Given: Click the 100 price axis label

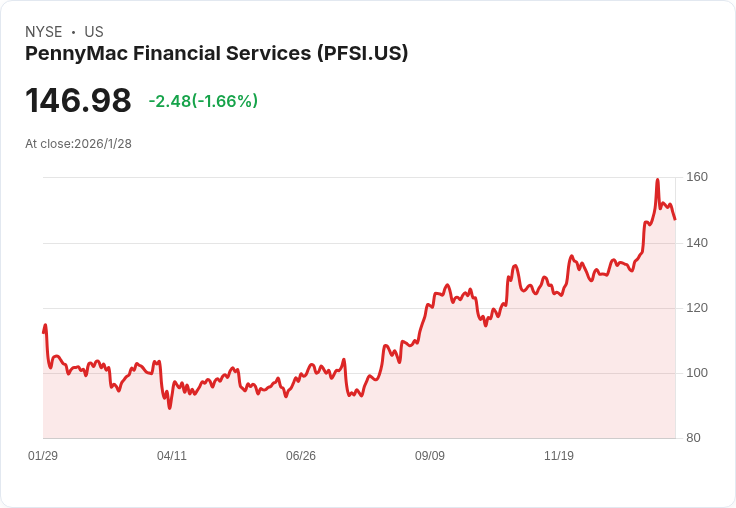Looking at the screenshot, I should pos(697,373).
